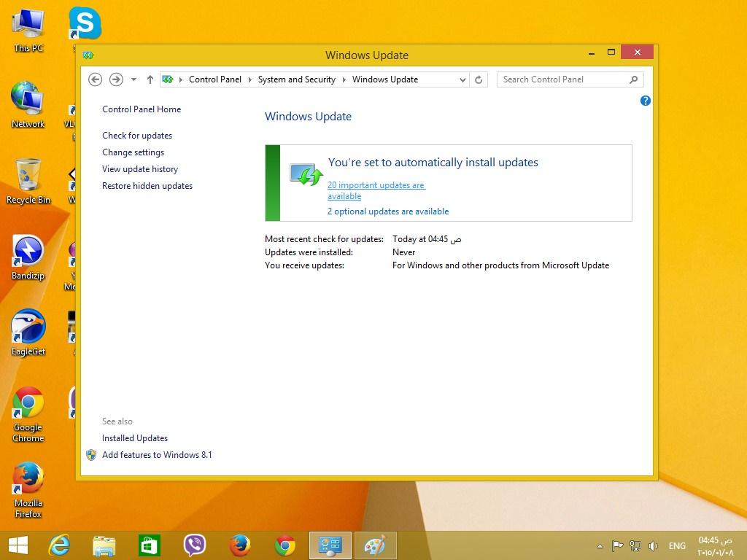
Task: Click the Forward arrow navigation button
Action: pos(116,79)
